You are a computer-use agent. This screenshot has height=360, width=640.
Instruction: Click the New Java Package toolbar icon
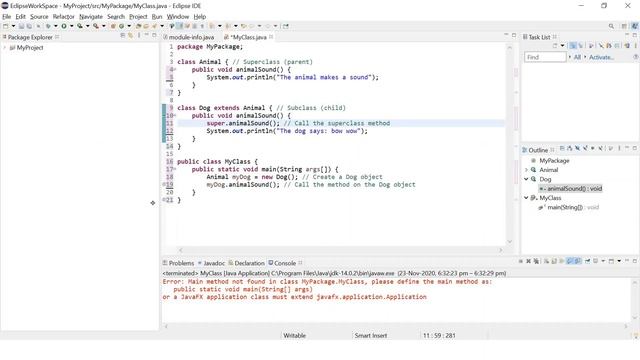click(113, 26)
